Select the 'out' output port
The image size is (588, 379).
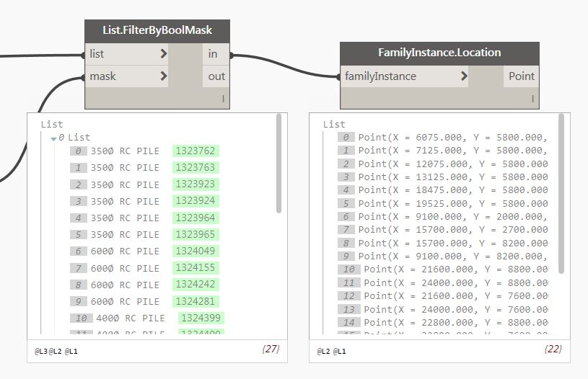pyautogui.click(x=216, y=76)
